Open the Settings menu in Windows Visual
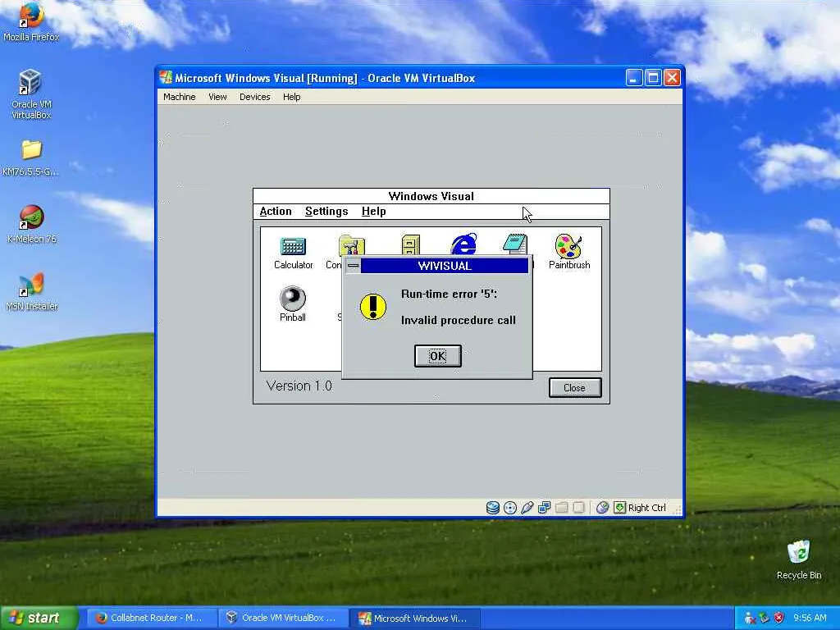This screenshot has height=630, width=840. click(326, 211)
